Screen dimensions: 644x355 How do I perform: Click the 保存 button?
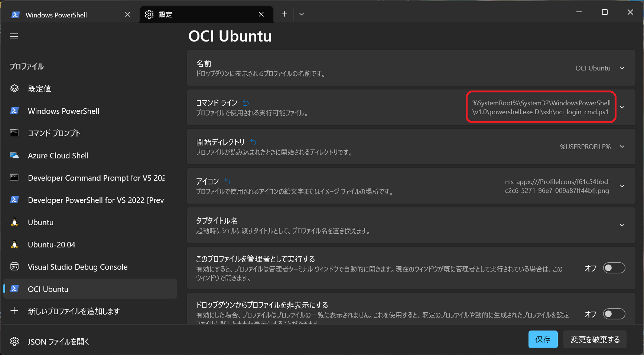click(543, 339)
